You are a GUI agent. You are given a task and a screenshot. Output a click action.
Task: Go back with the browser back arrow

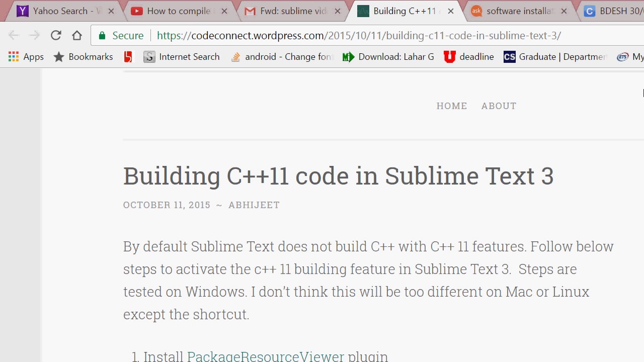(14, 35)
